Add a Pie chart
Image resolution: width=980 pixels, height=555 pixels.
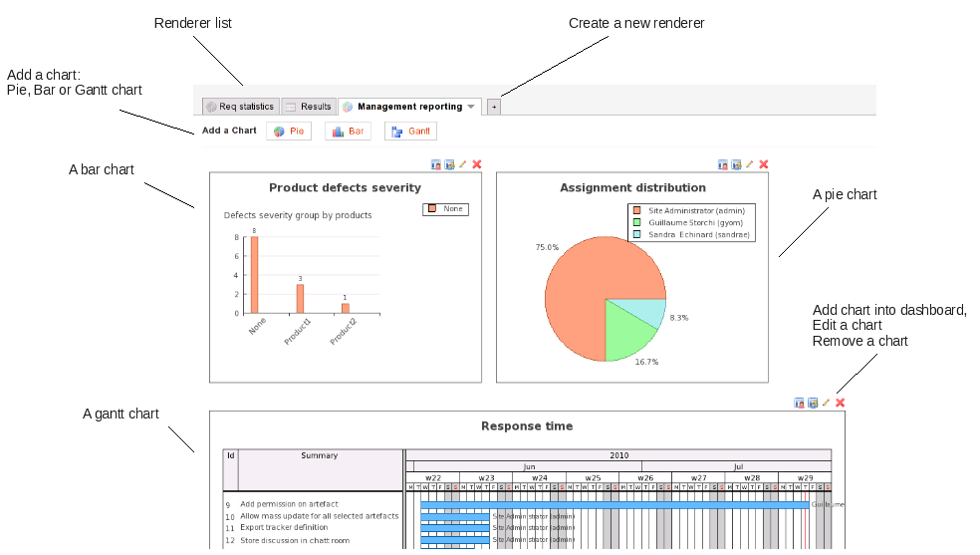289,132
